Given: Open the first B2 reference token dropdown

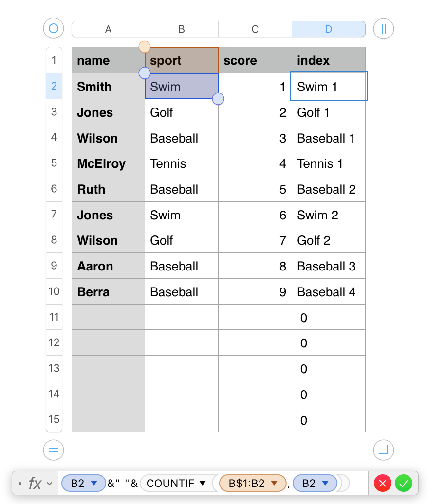Looking at the screenshot, I should pyautogui.click(x=94, y=484).
